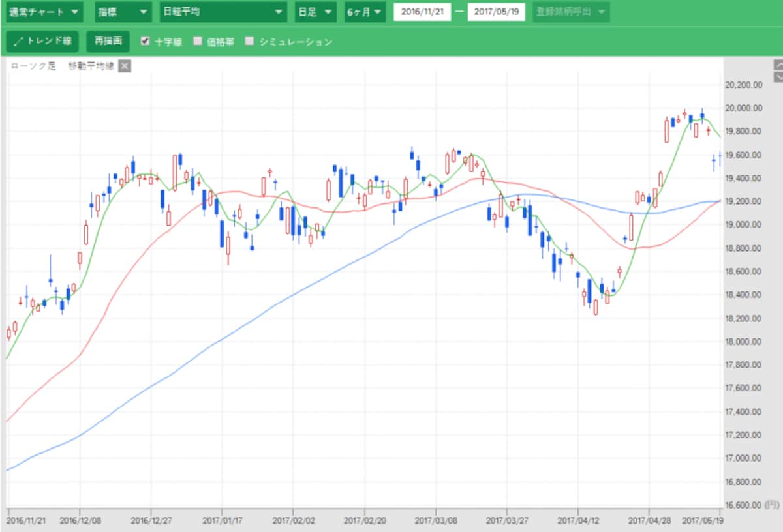Select the ローソク足 label
The width and height of the screenshot is (783, 532).
pyautogui.click(x=34, y=66)
